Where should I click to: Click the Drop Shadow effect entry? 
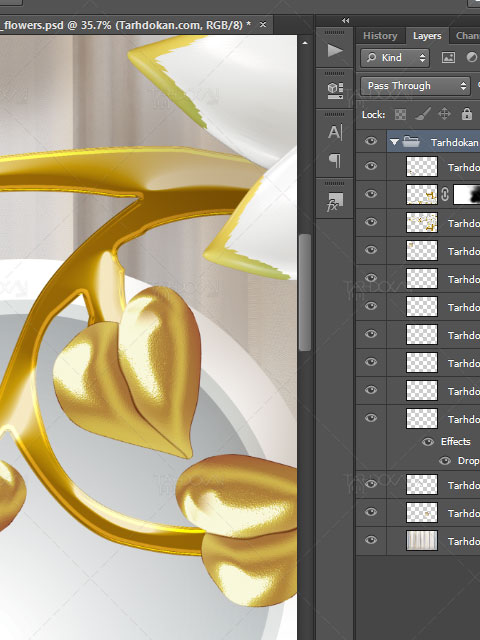(x=469, y=461)
